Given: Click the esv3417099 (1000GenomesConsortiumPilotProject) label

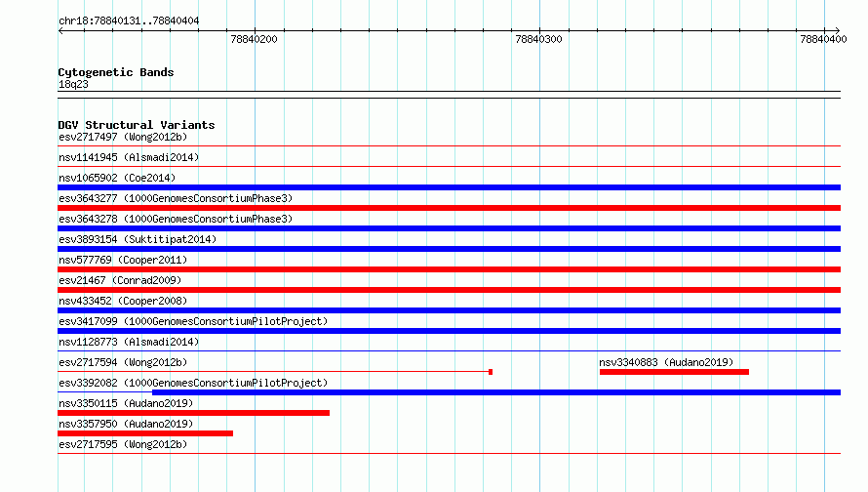Looking at the screenshot, I should tap(193, 321).
